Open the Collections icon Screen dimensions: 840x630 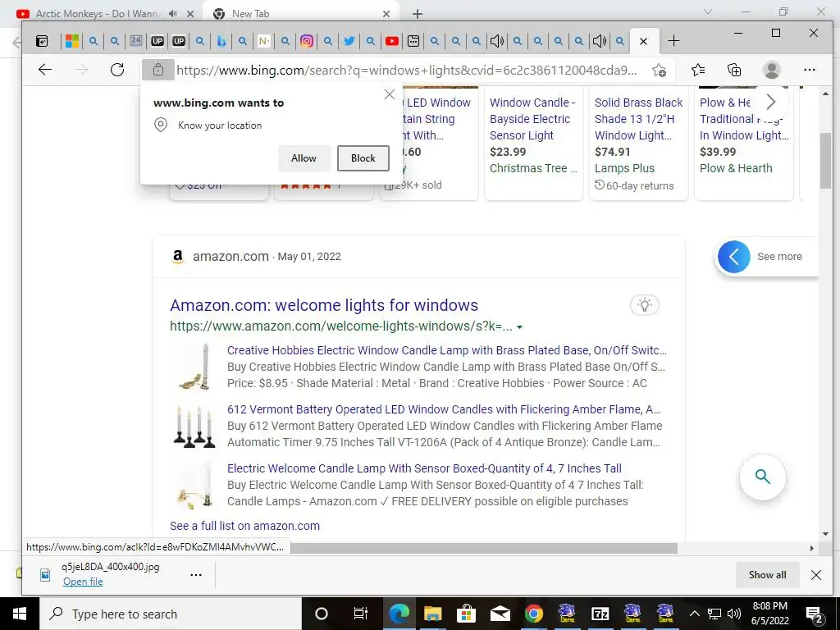point(734,70)
